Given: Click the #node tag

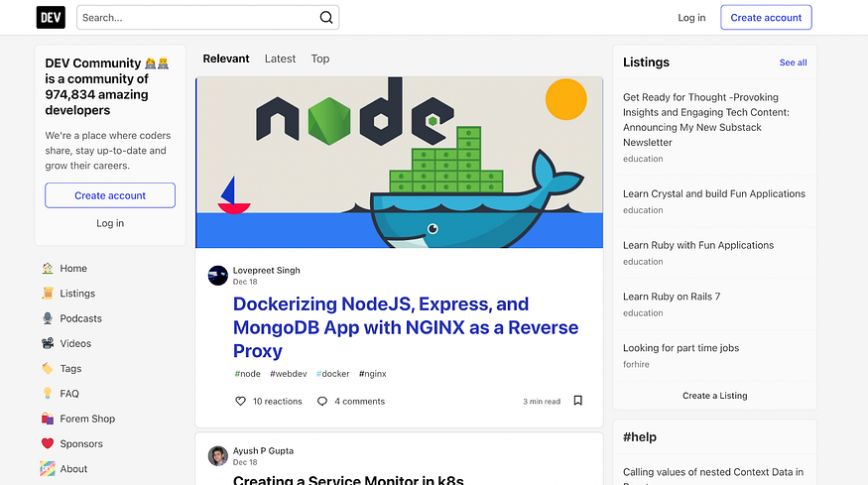Looking at the screenshot, I should pyautogui.click(x=247, y=374).
